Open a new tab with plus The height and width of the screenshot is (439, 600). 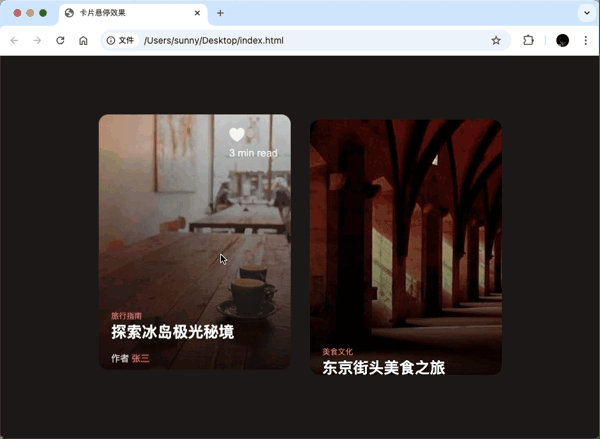220,13
